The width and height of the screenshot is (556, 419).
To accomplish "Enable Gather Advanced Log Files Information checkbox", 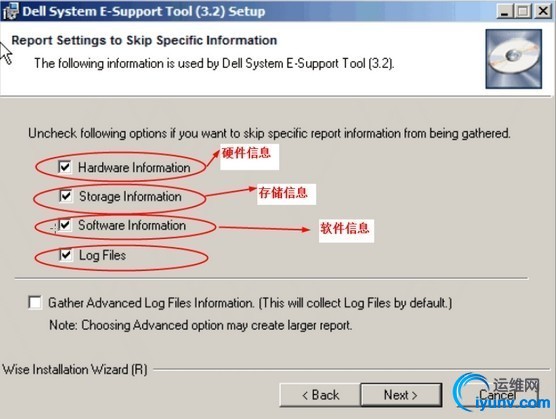I will click(35, 303).
